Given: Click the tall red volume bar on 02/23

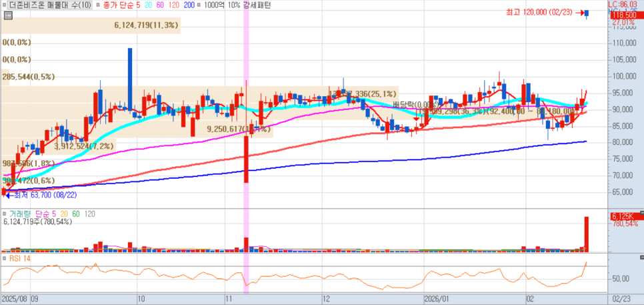Looking at the screenshot, I should (x=587, y=234).
